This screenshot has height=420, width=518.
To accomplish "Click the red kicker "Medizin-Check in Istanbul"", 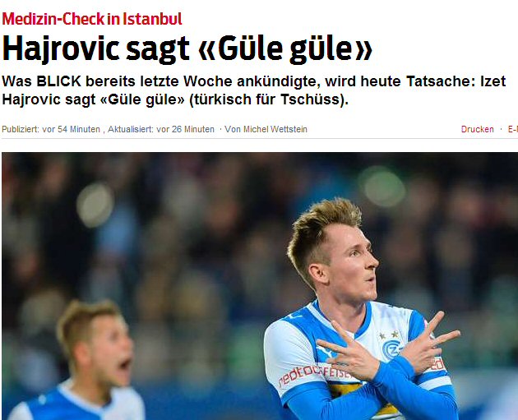I will coord(92,18).
